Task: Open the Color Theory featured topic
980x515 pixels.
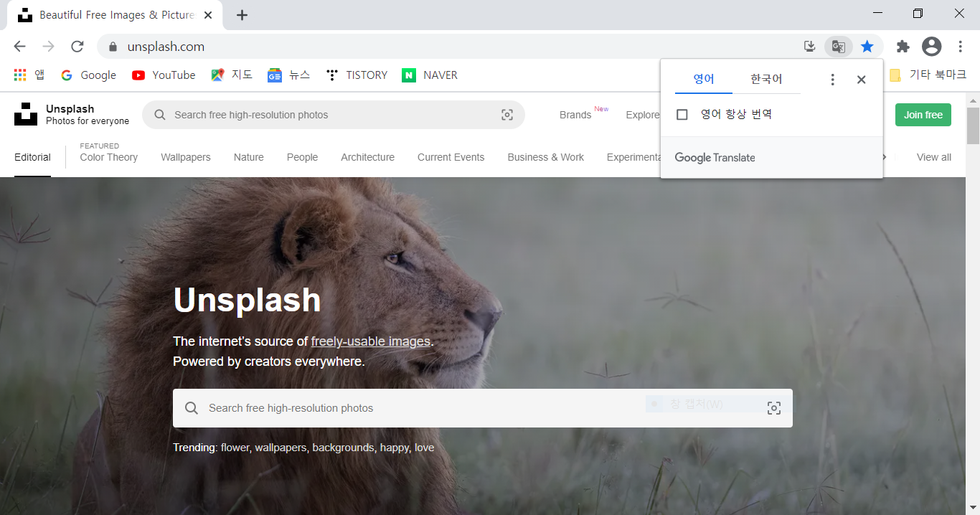Action: [x=108, y=157]
